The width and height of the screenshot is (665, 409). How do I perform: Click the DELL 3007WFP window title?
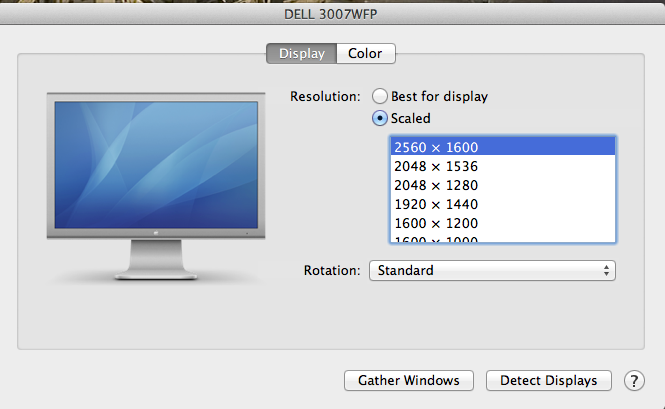point(330,14)
